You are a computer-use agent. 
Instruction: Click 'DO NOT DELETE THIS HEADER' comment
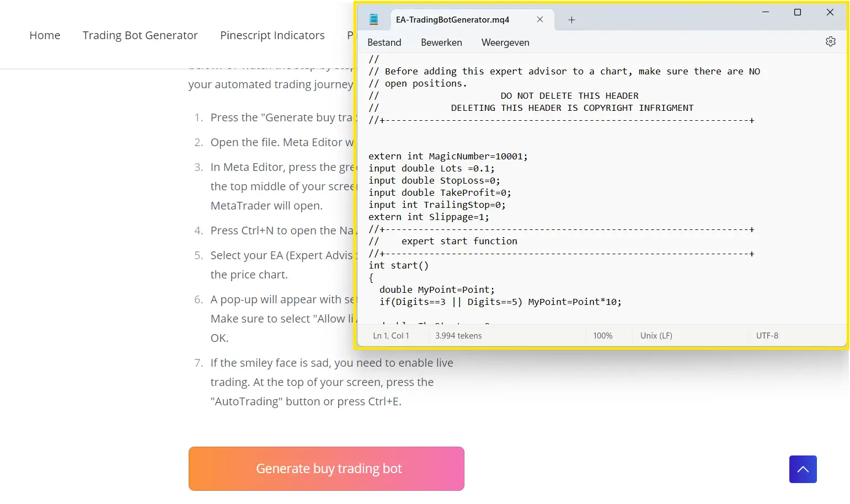point(569,96)
